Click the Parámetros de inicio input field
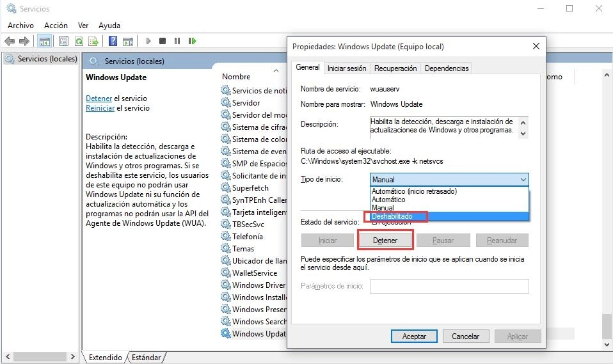The image size is (613, 364). pos(449,286)
